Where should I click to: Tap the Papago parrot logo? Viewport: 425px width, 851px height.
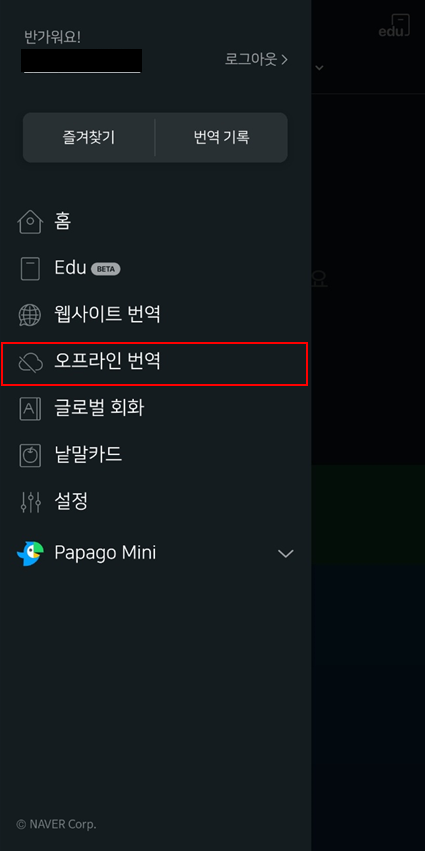coord(30,554)
